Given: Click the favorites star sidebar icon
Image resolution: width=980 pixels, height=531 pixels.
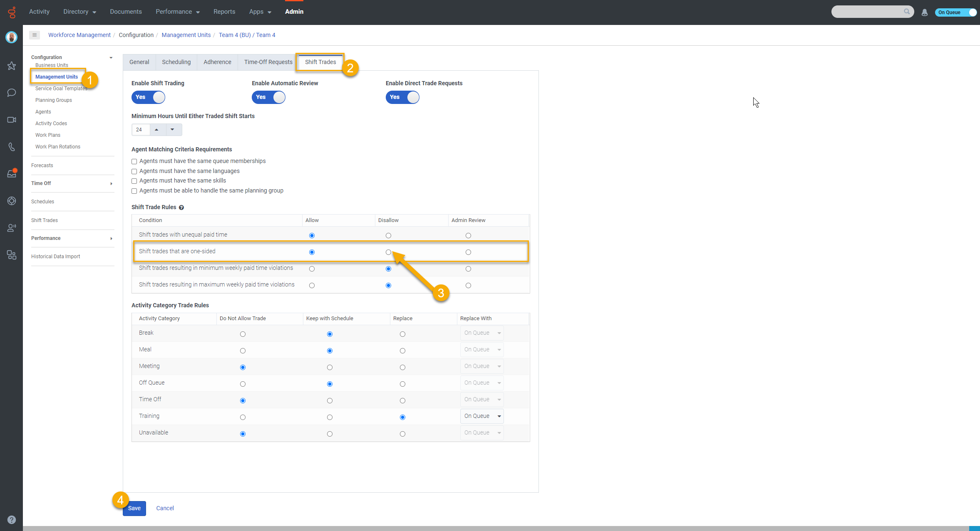Looking at the screenshot, I should (12, 66).
